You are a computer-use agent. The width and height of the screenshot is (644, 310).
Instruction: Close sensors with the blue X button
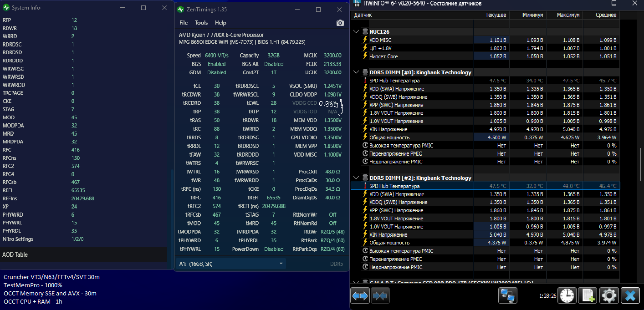coord(630,296)
